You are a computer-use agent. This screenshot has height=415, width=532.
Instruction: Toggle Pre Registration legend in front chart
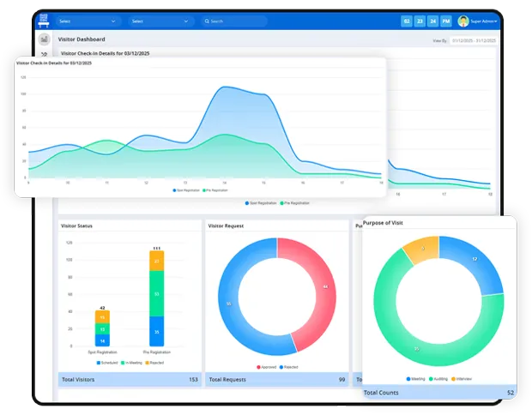215,190
